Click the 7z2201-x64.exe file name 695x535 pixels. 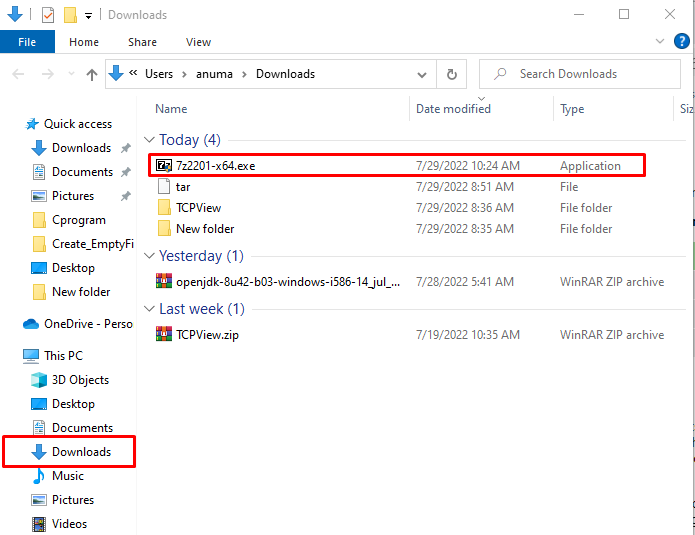click(x=215, y=166)
